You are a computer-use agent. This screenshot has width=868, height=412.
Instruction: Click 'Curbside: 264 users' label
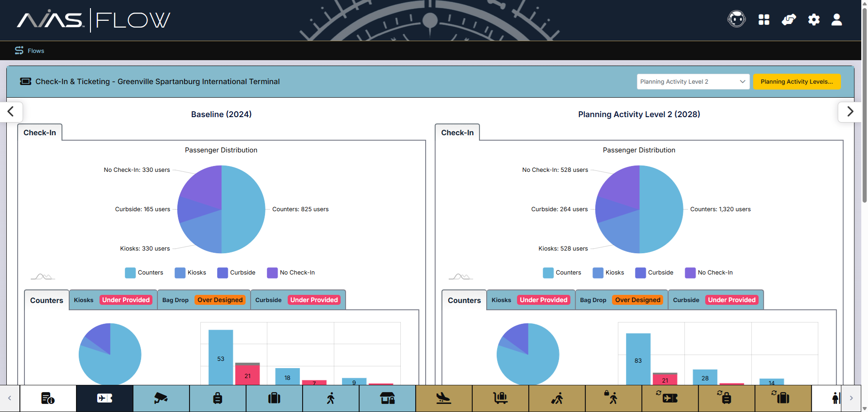click(x=560, y=209)
